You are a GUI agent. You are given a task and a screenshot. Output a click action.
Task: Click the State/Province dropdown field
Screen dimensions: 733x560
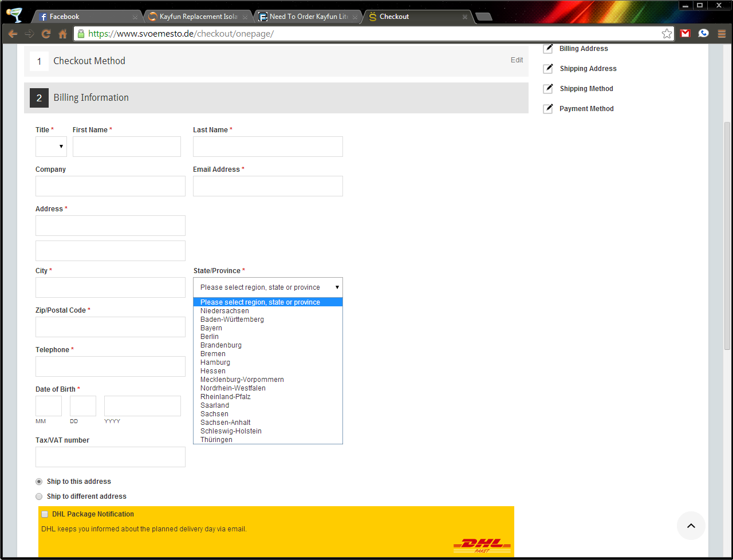pos(268,287)
